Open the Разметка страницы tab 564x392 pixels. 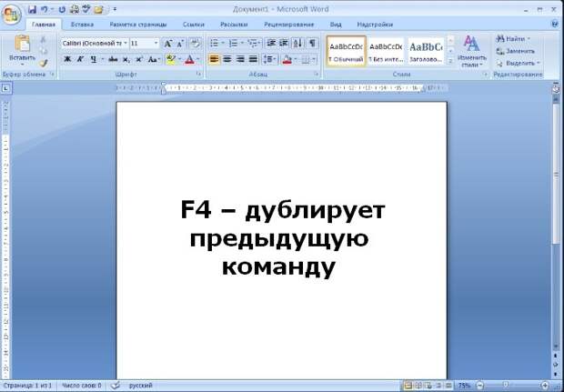135,25
